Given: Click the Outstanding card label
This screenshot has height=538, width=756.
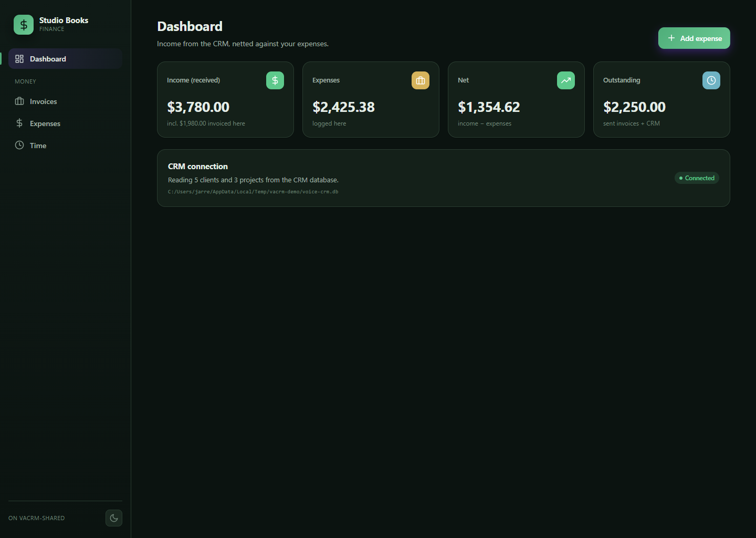Looking at the screenshot, I should (622, 80).
